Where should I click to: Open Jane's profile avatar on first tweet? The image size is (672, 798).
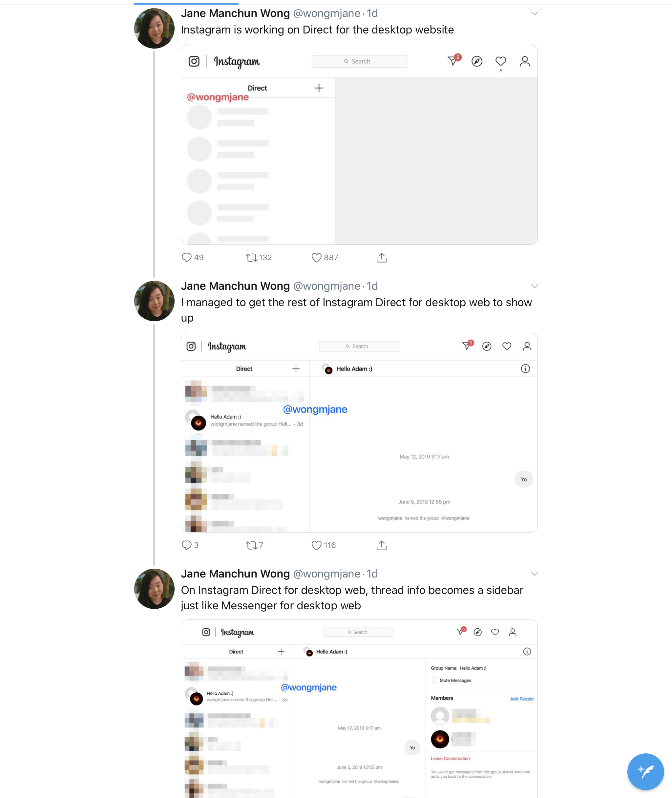coord(154,28)
